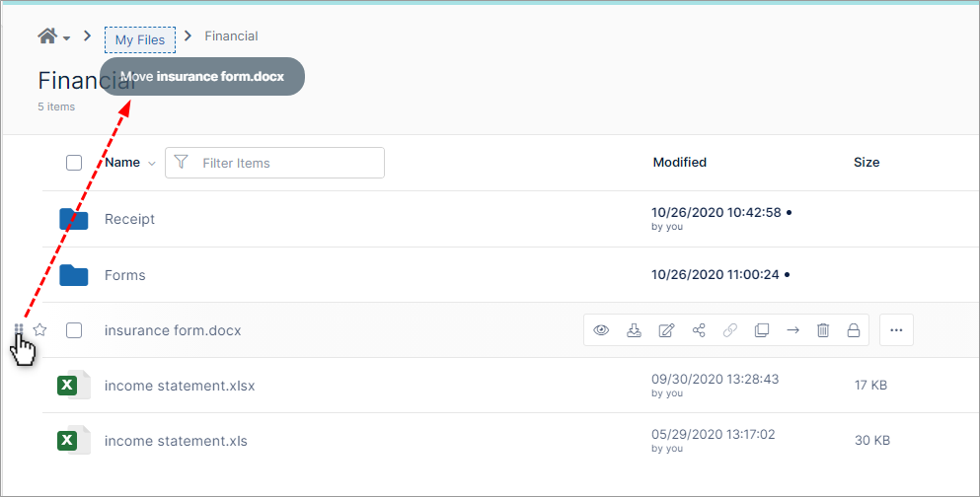Open the edit icon for insurance form.docx
Screen dimensions: 980x497
666,330
